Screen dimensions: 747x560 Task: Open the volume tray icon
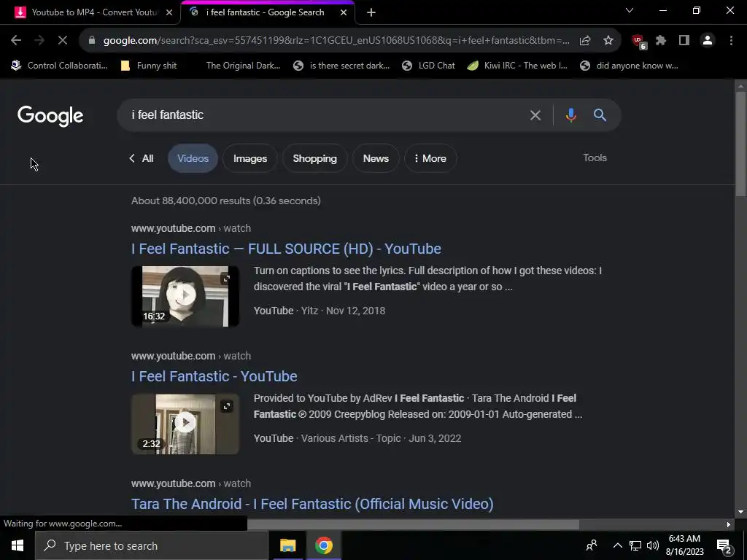653,545
